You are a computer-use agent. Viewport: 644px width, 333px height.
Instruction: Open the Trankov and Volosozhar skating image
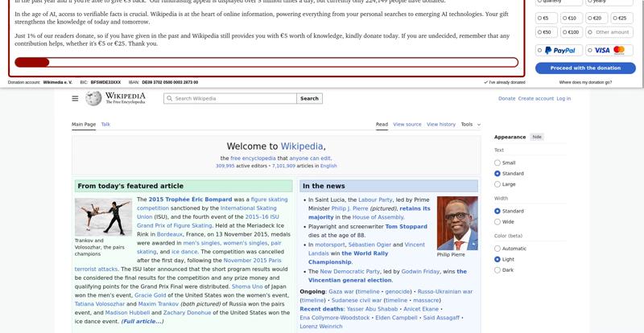pyautogui.click(x=103, y=216)
